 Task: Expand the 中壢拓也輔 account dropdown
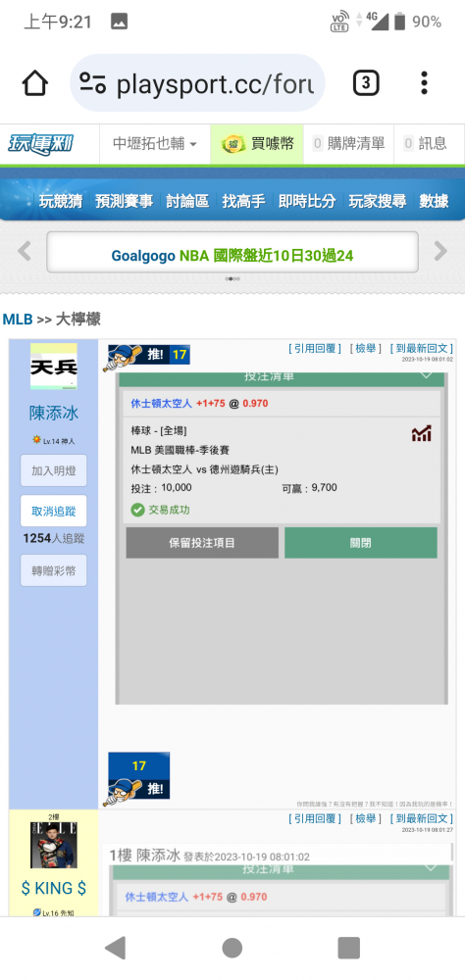[155, 144]
